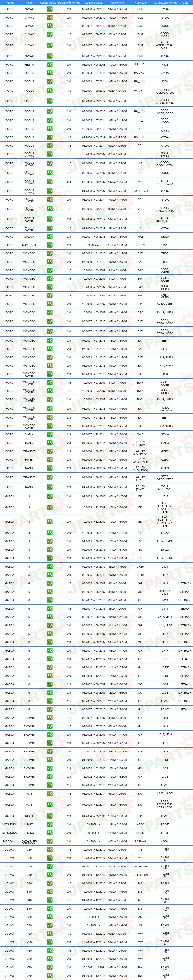193x980 pixels.
Task: Select the MAVERICK model cell
Action: click(x=29, y=245)
